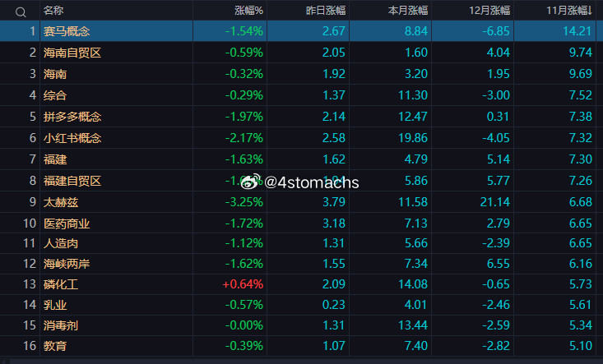Screen dimensions: 603x364
Task: Sort by 12月涨幅 column header
Action: (x=489, y=11)
